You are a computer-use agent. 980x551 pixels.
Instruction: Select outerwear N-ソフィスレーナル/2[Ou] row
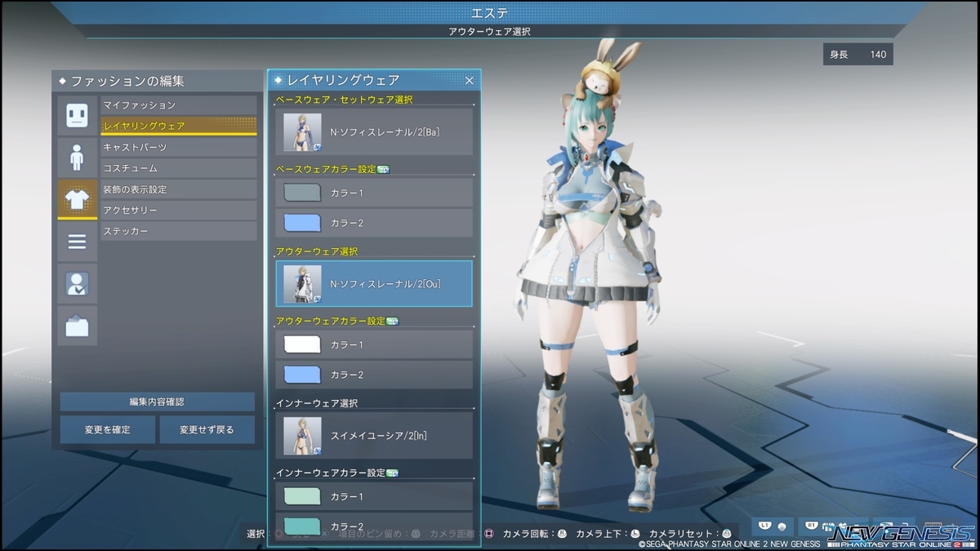click(374, 283)
